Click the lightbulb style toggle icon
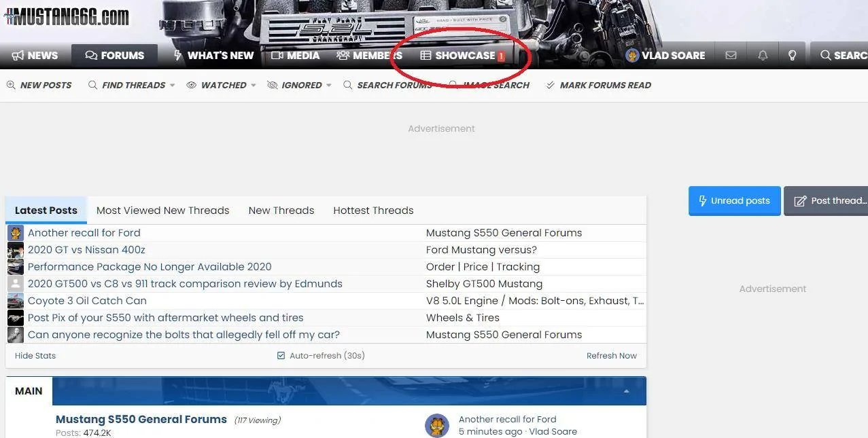 792,56
